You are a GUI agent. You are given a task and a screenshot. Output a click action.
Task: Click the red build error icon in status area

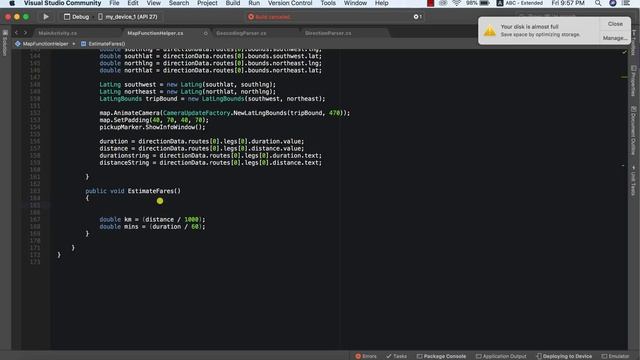click(251, 17)
